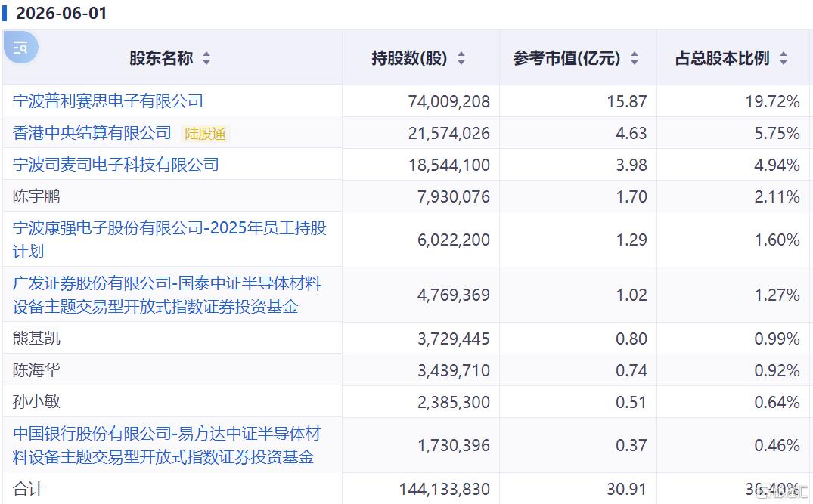This screenshot has width=813, height=504.
Task: Select percentage 2.11%
Action: click(777, 196)
